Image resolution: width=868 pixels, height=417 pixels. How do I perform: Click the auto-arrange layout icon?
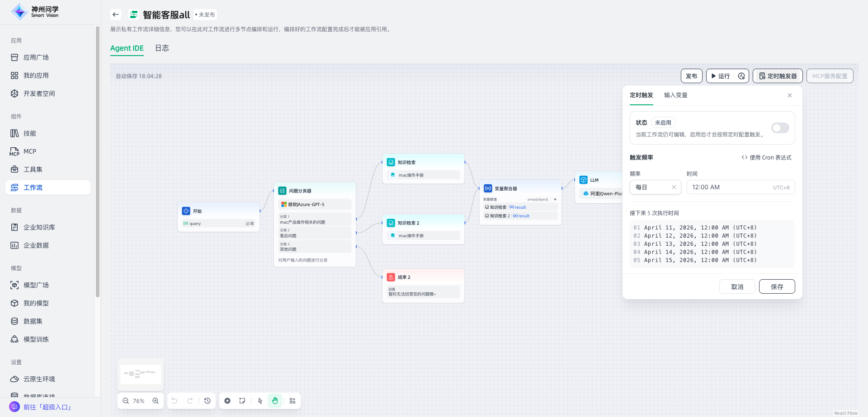[292, 401]
